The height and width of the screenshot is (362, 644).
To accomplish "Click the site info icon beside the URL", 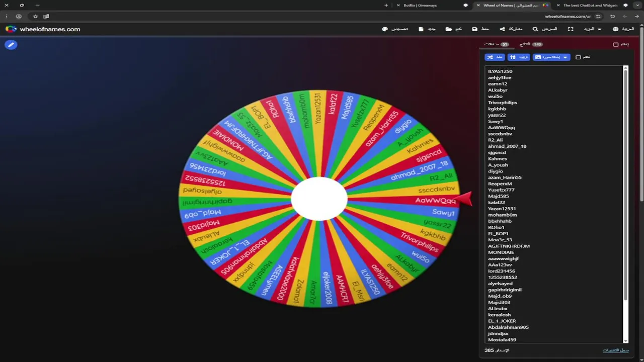I will pyautogui.click(x=598, y=17).
